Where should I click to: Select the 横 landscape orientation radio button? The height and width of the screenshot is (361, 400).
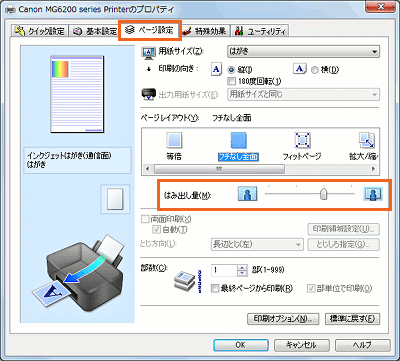(x=315, y=70)
